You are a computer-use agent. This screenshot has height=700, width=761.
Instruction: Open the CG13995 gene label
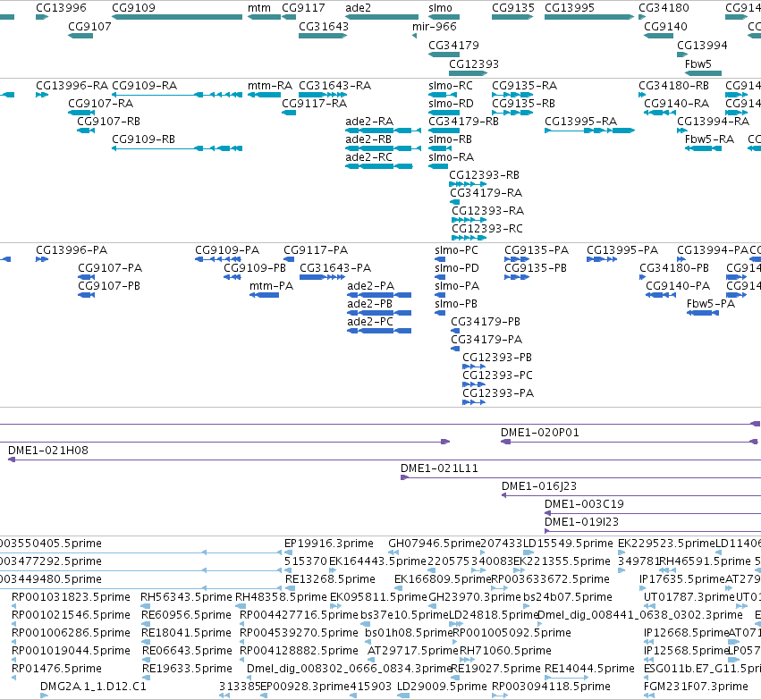coord(570,8)
